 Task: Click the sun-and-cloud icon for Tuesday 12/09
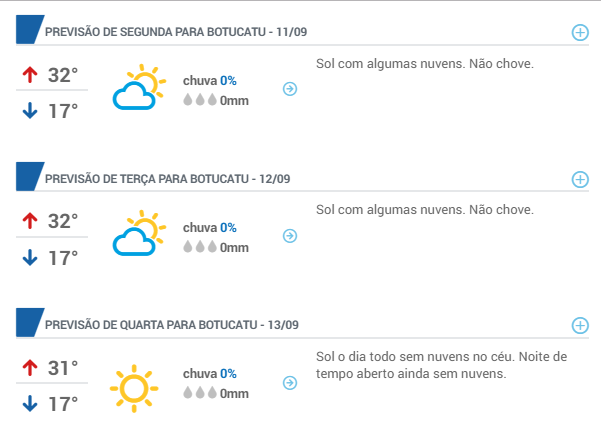click(x=140, y=233)
